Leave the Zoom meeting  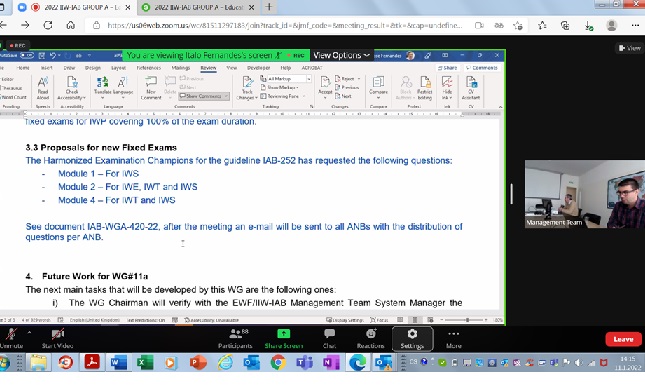pyautogui.click(x=623, y=339)
